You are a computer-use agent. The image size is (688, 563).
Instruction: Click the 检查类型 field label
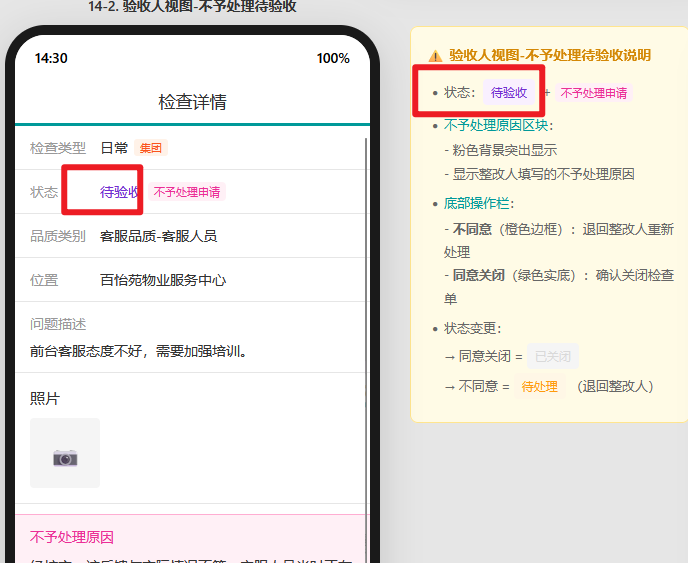(57, 148)
